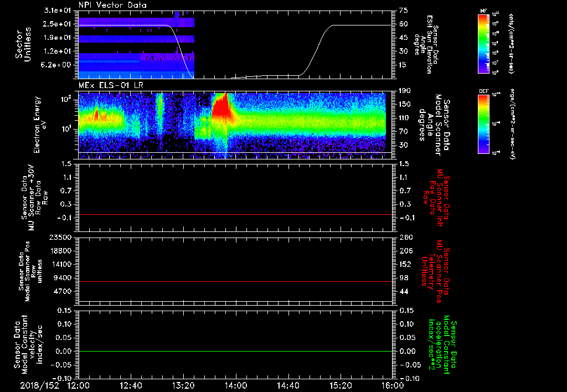
Task: Click the "98" telemetry tick label
Action: (404, 278)
